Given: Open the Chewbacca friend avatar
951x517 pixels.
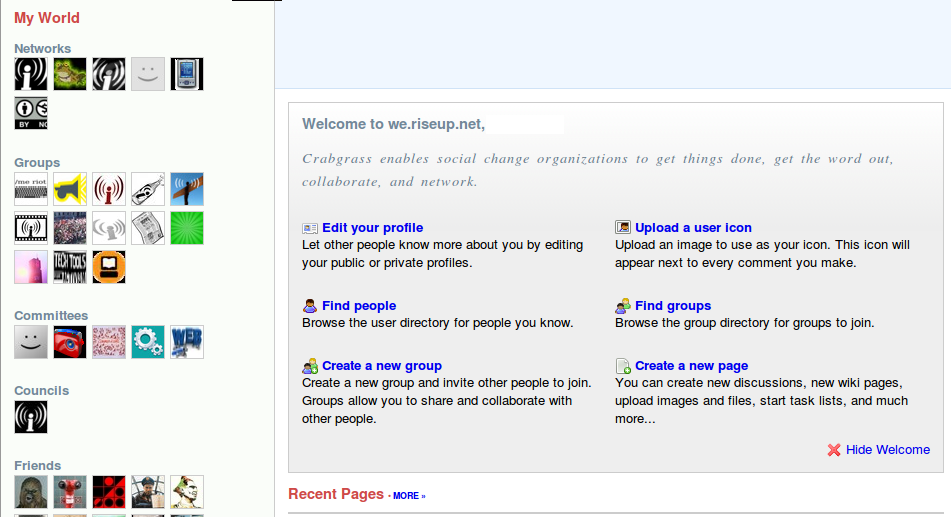Looking at the screenshot, I should click(x=31, y=492).
